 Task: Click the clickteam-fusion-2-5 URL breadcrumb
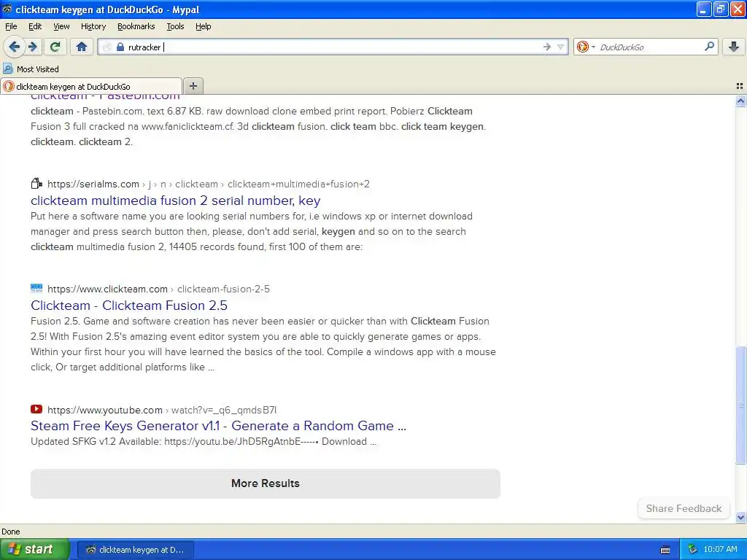[223, 289]
